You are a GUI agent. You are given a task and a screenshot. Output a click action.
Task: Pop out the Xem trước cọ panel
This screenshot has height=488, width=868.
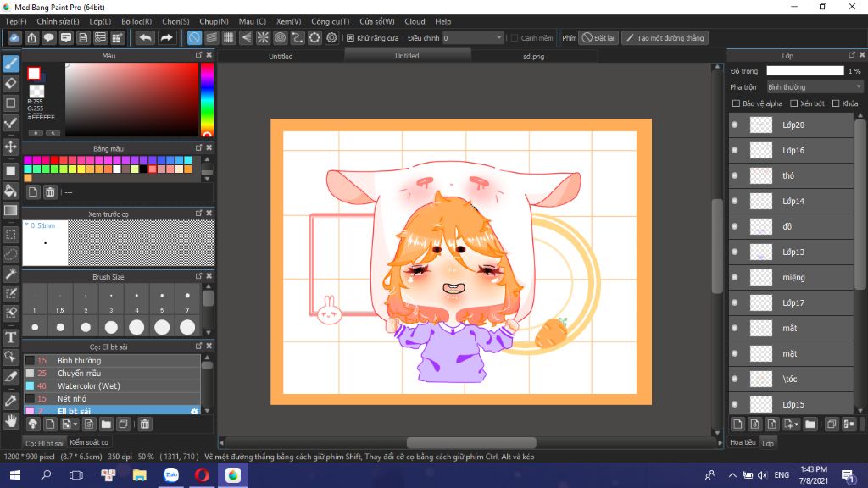pyautogui.click(x=198, y=213)
